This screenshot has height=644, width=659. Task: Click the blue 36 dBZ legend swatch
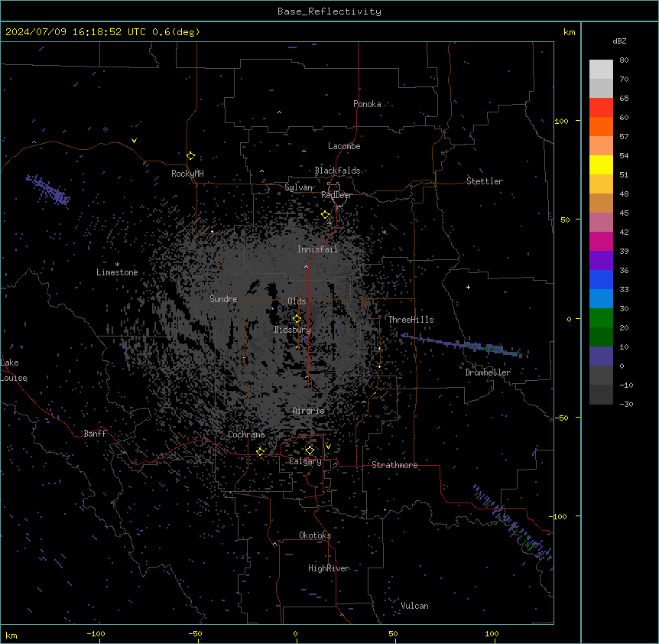pos(601,279)
